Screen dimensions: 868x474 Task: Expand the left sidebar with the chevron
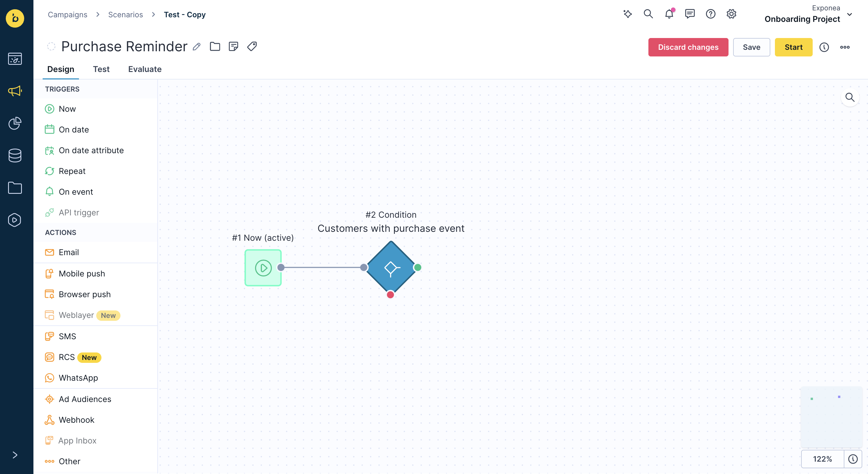pyautogui.click(x=15, y=455)
